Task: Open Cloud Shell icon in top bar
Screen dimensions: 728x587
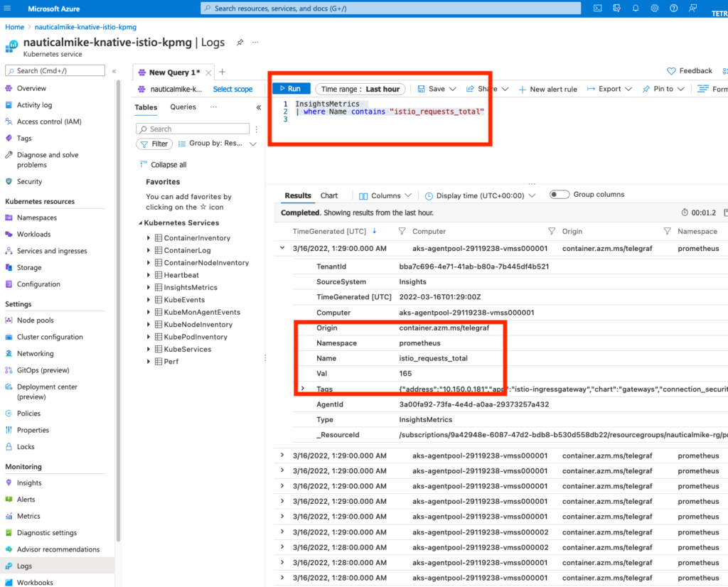Action: (597, 9)
